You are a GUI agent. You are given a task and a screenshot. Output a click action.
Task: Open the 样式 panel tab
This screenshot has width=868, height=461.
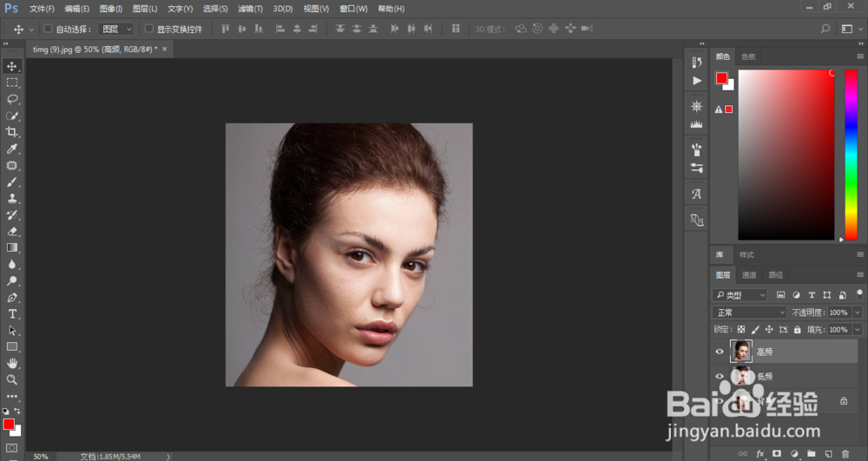tap(746, 255)
